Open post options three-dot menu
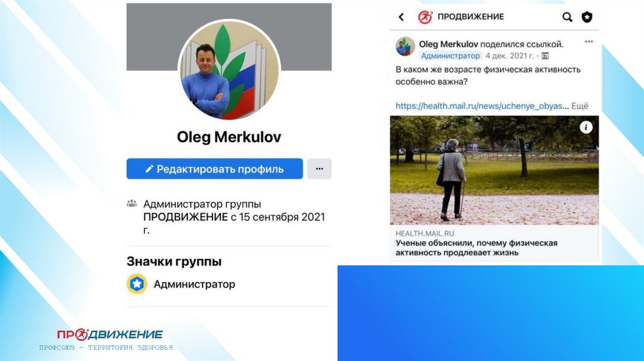 coord(589,42)
